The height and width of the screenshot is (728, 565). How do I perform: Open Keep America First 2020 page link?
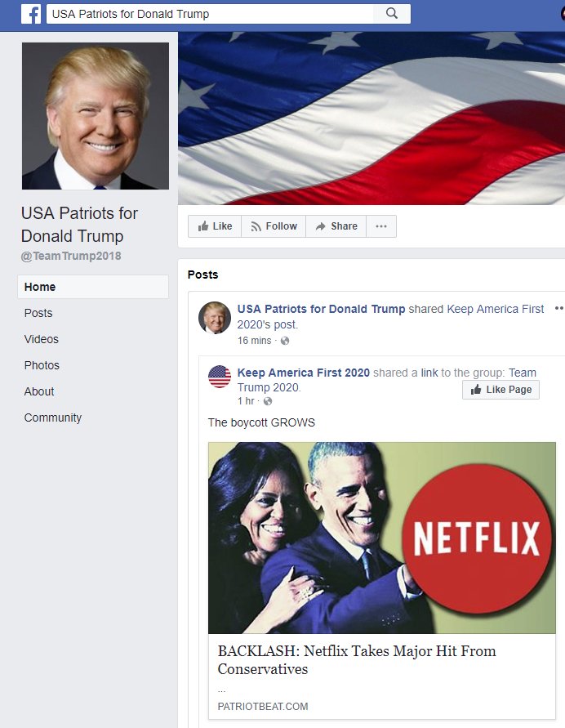click(x=304, y=373)
